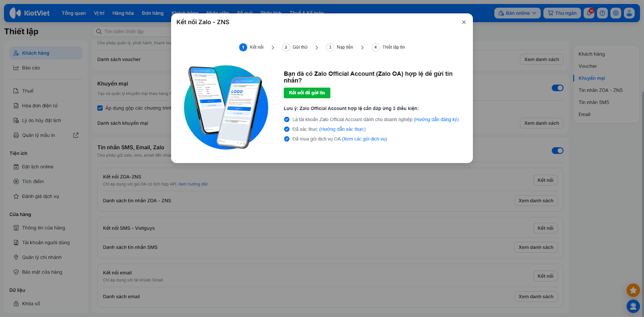644x317 pixels.
Task: Click Kết nối button for SMS - Vietguys
Action: 545,228
